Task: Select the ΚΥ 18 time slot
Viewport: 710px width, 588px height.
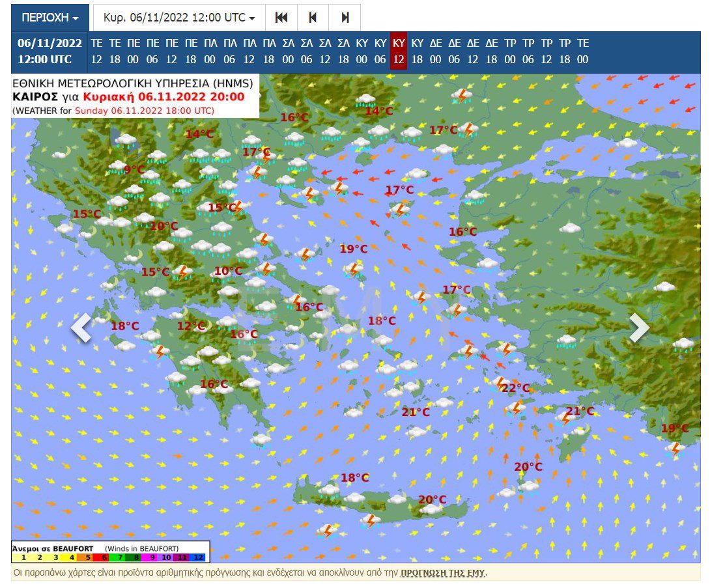Action: click(x=418, y=51)
